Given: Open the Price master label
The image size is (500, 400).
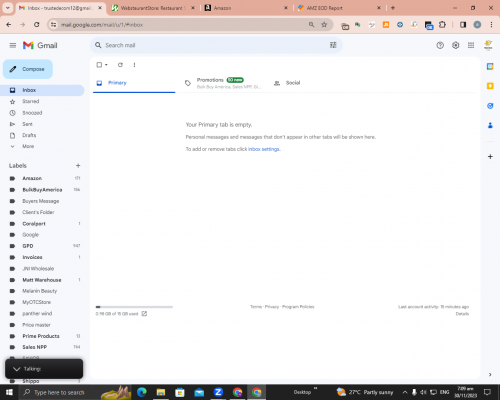Looking at the screenshot, I should coord(36,325).
